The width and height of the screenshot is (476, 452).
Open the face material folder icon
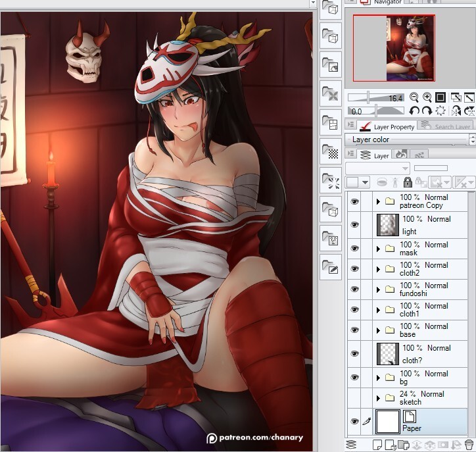click(x=331, y=238)
